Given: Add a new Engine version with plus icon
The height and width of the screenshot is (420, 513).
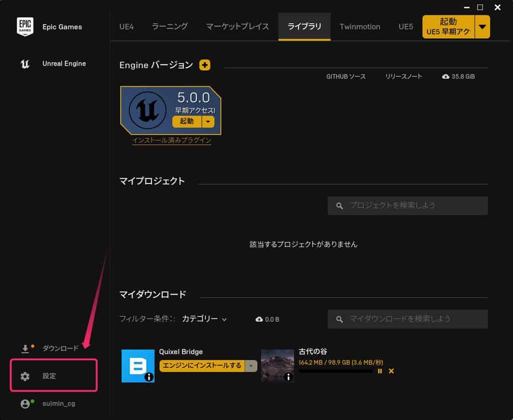Looking at the screenshot, I should pyautogui.click(x=205, y=65).
